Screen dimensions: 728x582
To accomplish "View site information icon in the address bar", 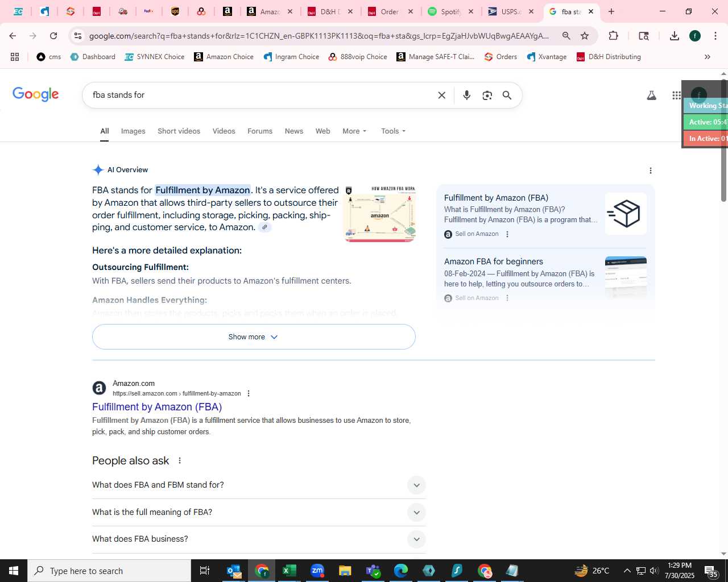I will tap(78, 36).
